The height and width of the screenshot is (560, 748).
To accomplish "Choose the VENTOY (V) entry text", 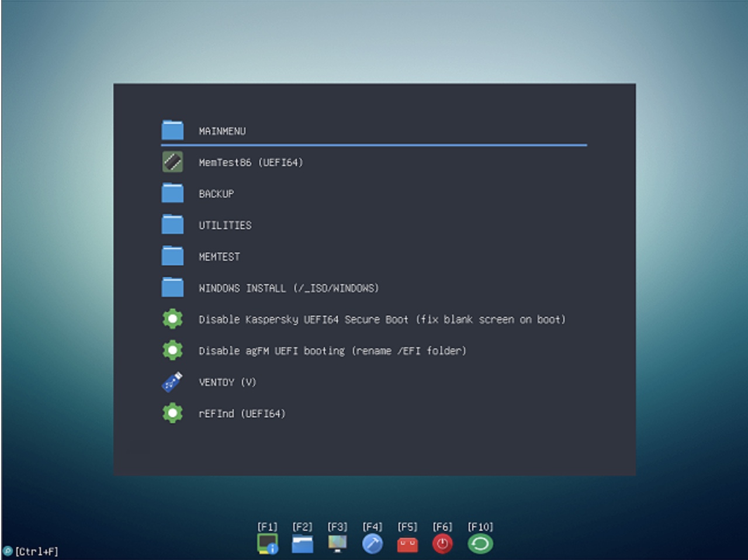I will (x=227, y=382).
